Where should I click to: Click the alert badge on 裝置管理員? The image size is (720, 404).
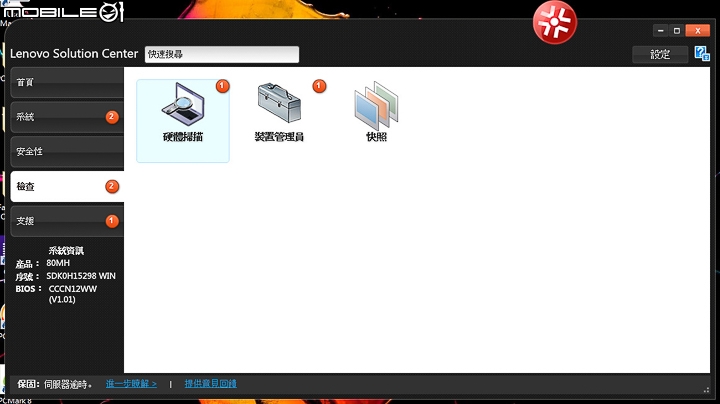click(319, 86)
